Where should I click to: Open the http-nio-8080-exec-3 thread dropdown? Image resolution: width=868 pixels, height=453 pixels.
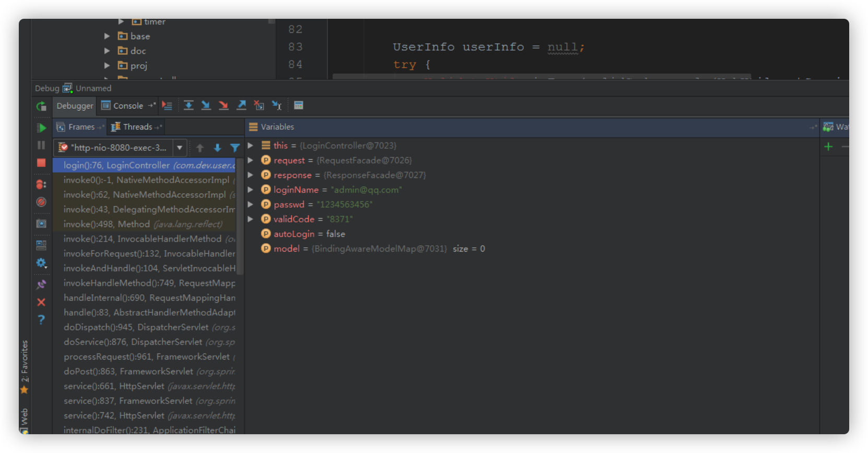(180, 148)
